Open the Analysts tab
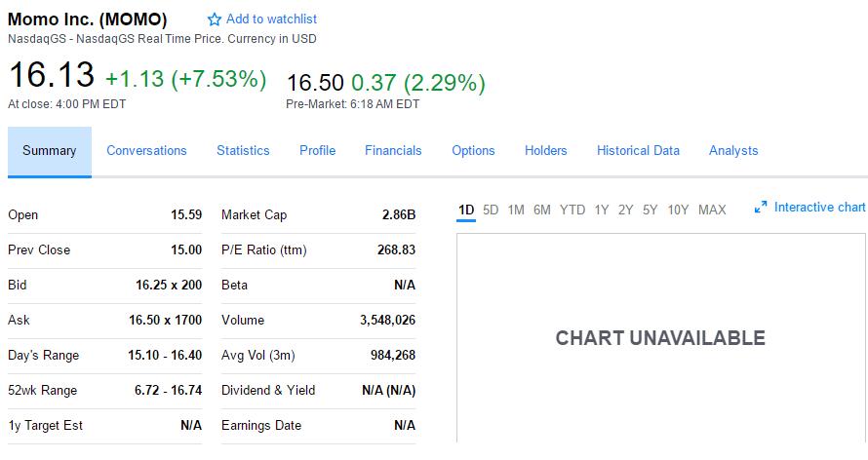Image resolution: width=868 pixels, height=460 pixels. coord(733,151)
